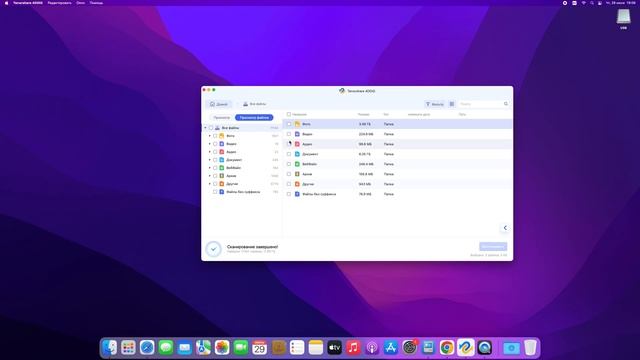
Task: Switch to the Просмотр tab
Action: [221, 118]
